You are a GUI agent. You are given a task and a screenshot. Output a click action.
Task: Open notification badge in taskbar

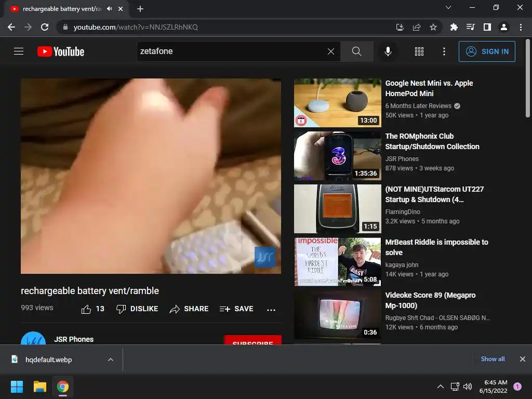(517, 387)
